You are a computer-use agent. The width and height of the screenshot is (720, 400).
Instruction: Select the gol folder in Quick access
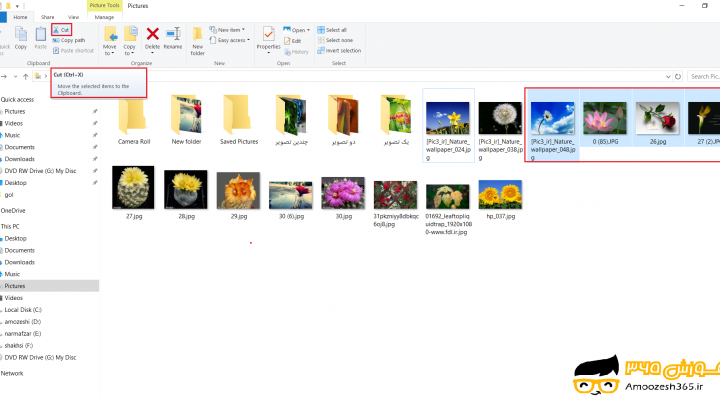tap(9, 195)
